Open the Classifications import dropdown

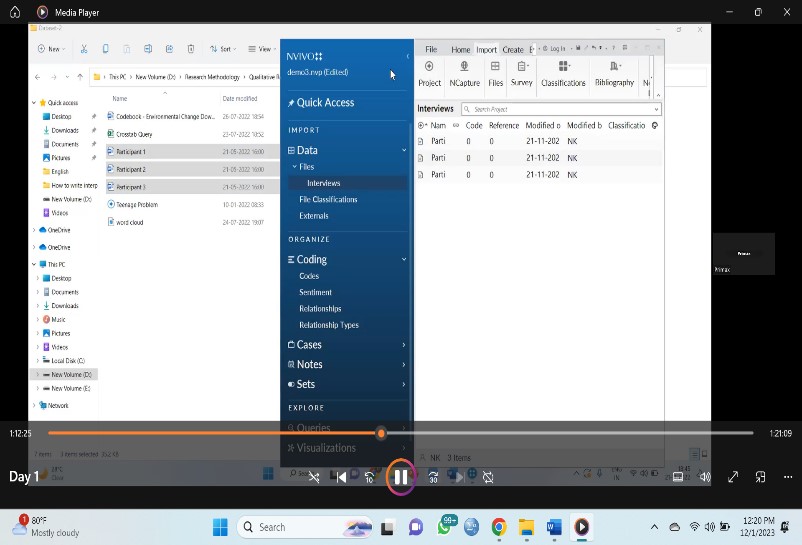coord(563,74)
